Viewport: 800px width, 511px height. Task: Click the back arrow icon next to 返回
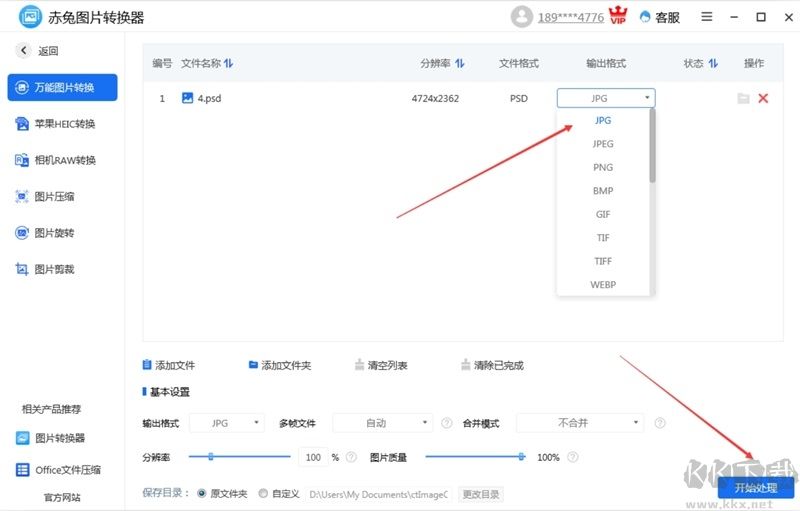(23, 50)
